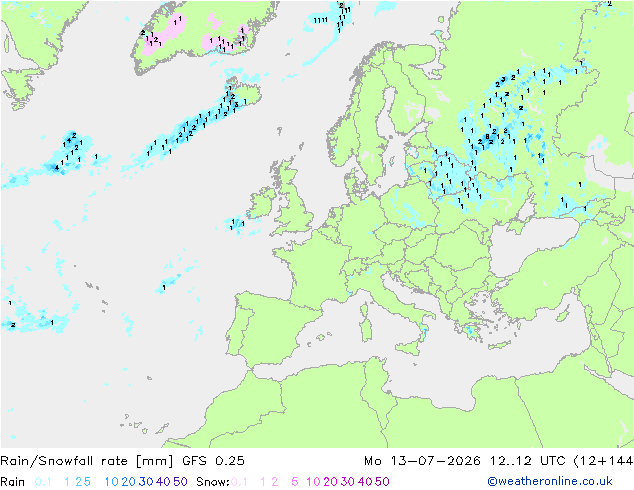Open the weatheronline.co.uk copyright link
The height and width of the screenshot is (490, 634).
550,482
